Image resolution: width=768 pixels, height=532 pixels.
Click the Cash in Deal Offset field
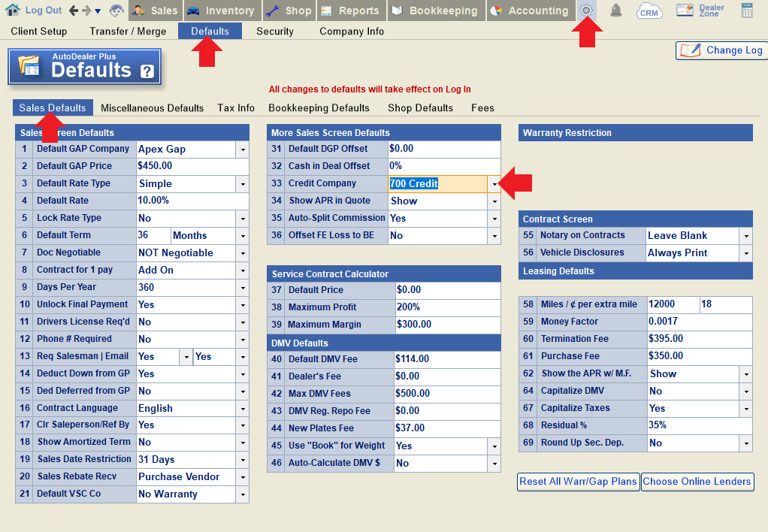click(444, 166)
